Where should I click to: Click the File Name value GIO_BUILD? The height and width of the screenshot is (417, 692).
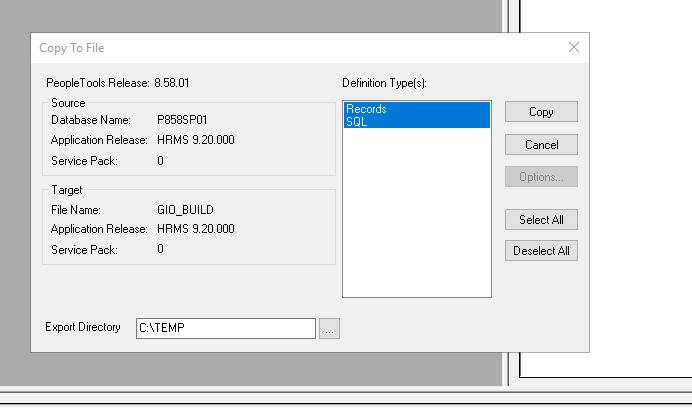pos(186,210)
